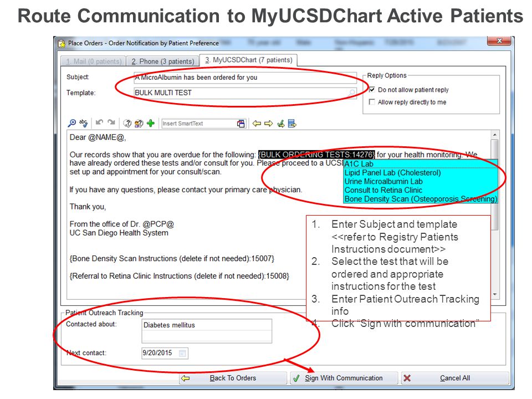Click the redo arrow in editor toolbar
Screen dimensions: 532x399
click(x=111, y=122)
